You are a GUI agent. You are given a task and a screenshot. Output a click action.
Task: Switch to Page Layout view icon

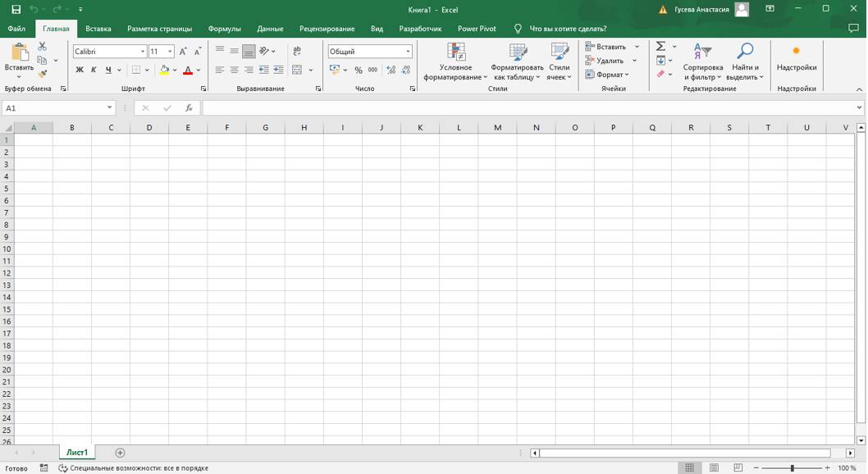pyautogui.click(x=714, y=468)
